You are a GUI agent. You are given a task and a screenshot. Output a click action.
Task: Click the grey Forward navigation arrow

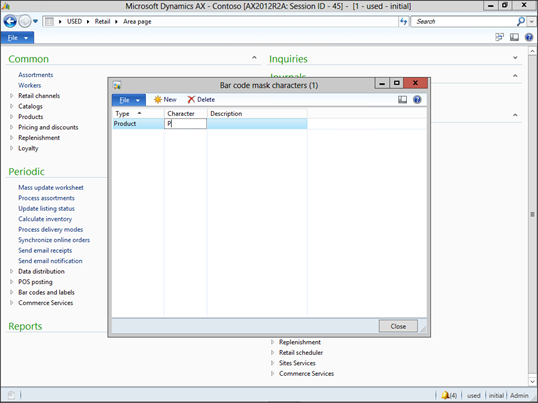(25, 21)
